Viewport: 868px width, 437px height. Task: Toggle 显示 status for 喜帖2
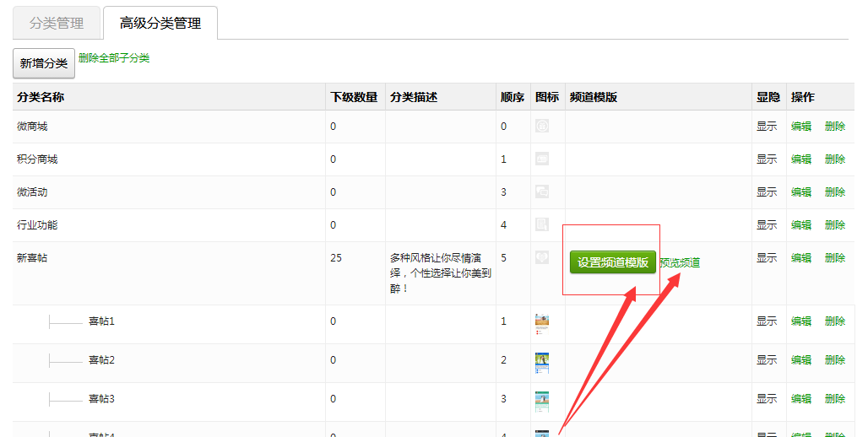(x=767, y=360)
